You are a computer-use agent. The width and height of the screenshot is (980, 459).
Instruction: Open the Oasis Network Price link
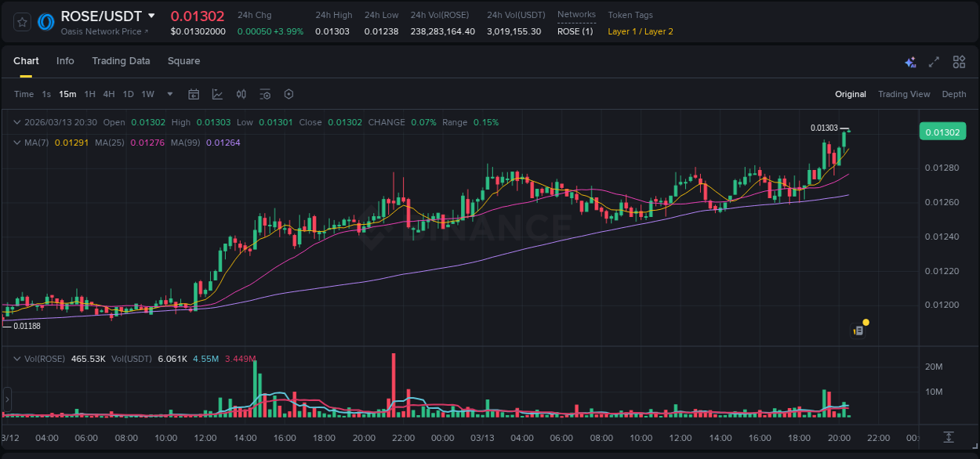pyautogui.click(x=103, y=31)
